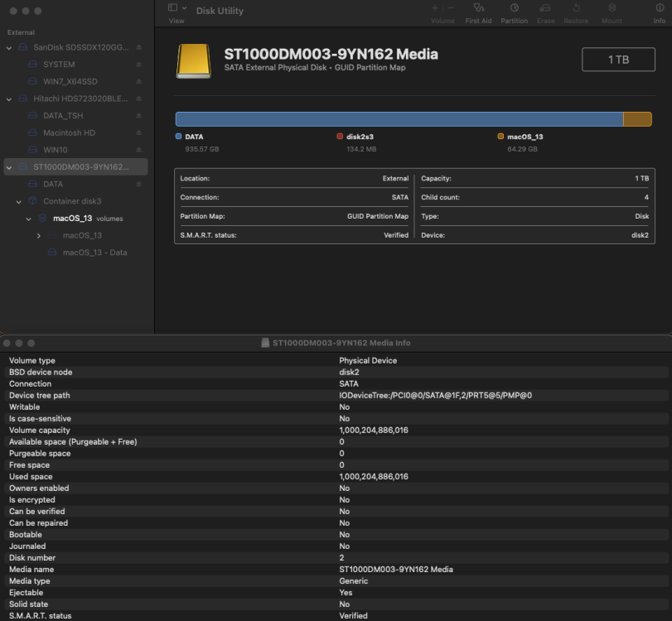The height and width of the screenshot is (621, 672).
Task: Open the View sidebar options icon
Action: (x=172, y=7)
